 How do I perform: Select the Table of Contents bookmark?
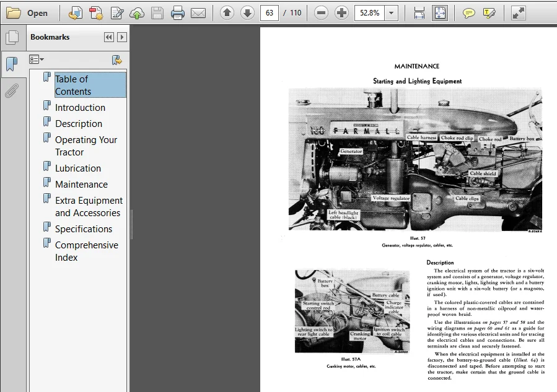[x=90, y=85]
